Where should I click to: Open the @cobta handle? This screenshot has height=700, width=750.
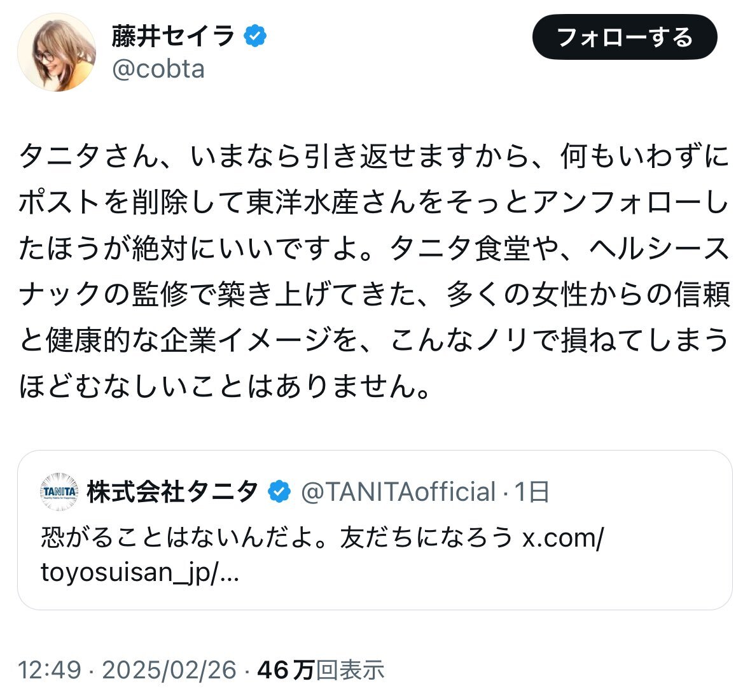pos(158,69)
